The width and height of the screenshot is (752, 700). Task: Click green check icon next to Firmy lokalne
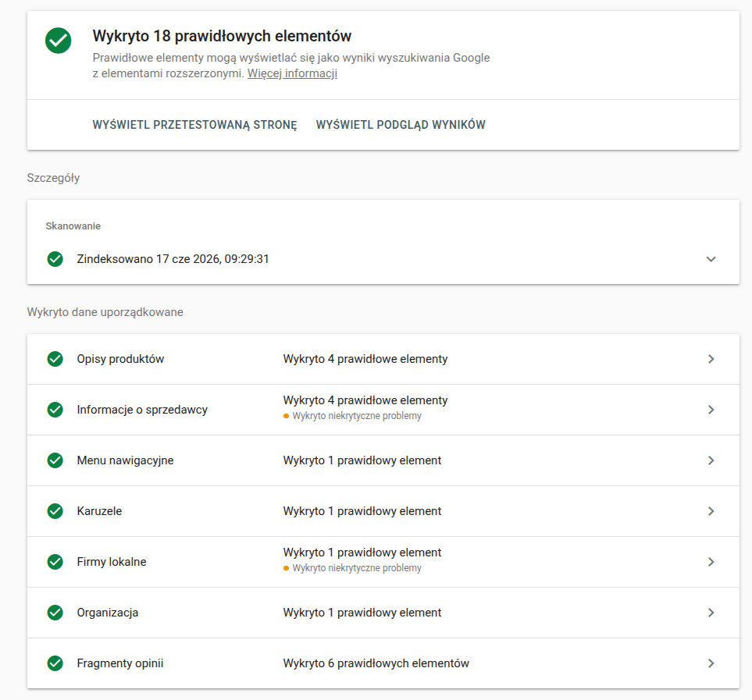(x=55, y=562)
